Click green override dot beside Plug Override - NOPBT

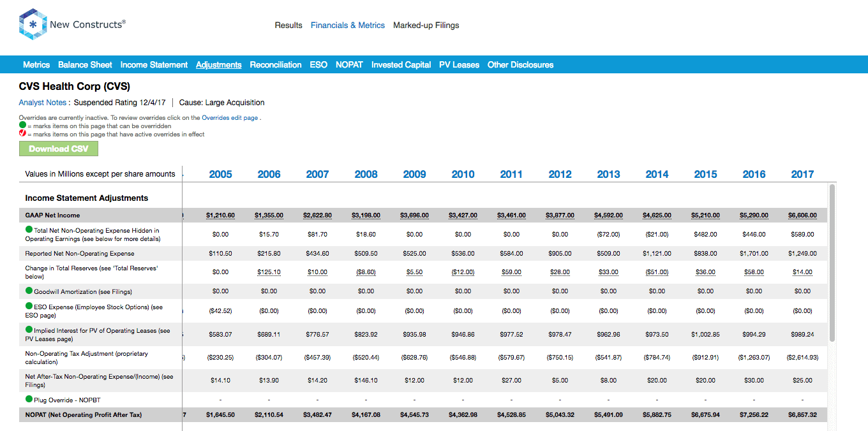29,399
